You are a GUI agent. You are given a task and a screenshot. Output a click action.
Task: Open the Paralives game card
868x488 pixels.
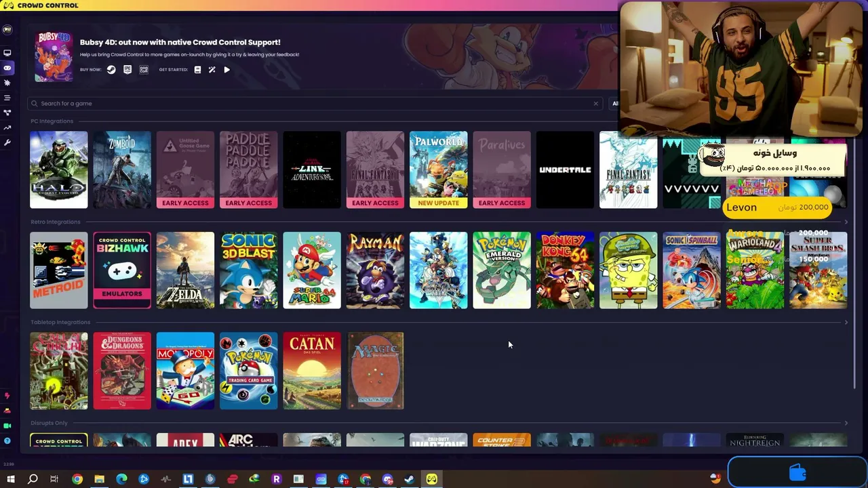click(x=502, y=169)
